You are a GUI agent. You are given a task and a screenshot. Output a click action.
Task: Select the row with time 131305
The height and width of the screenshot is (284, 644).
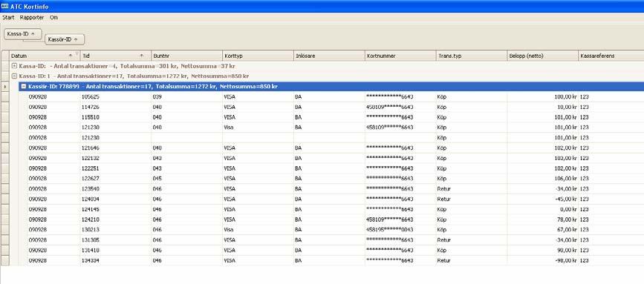[x=336, y=240]
